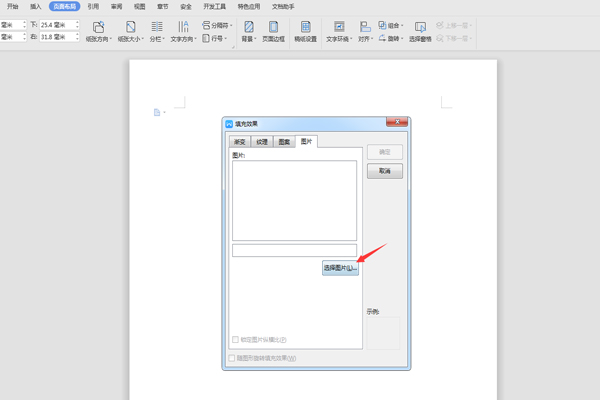
Task: Click the picture filename field above 选择图片
Action: point(294,250)
